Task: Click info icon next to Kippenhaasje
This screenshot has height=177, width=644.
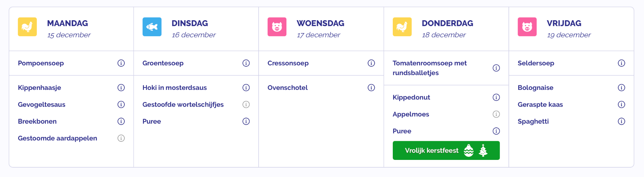Action: (121, 87)
